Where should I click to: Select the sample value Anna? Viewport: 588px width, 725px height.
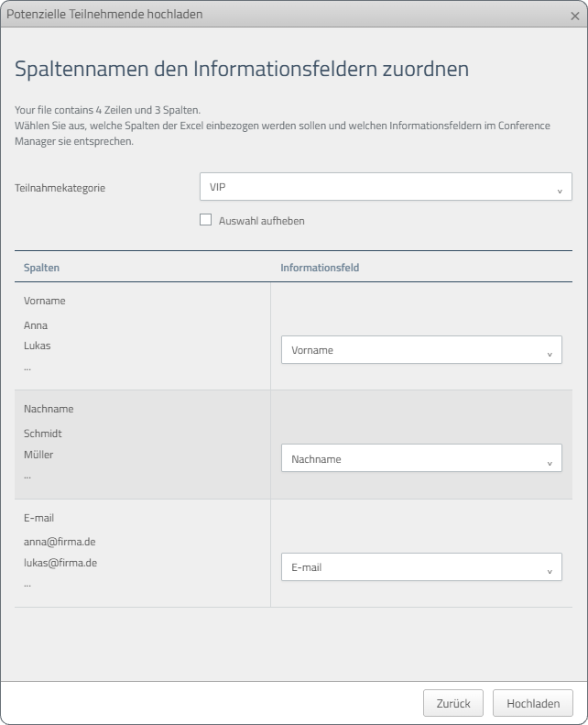pyautogui.click(x=36, y=325)
